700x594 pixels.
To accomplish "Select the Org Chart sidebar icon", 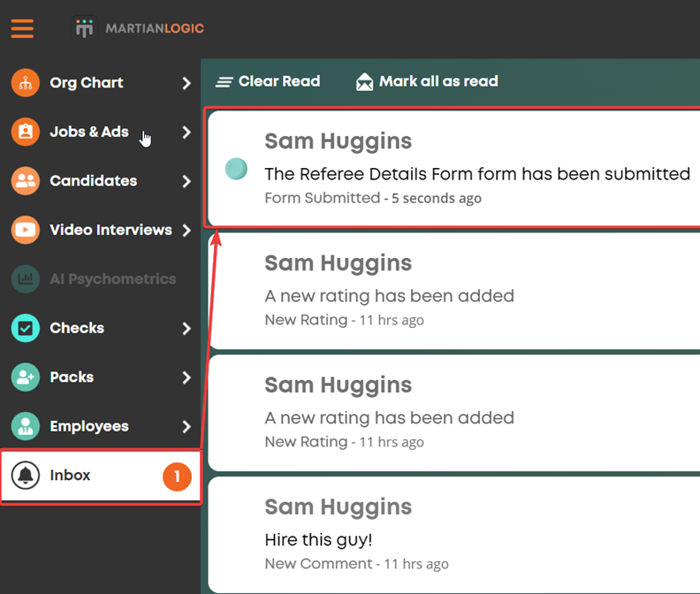I will tap(26, 82).
